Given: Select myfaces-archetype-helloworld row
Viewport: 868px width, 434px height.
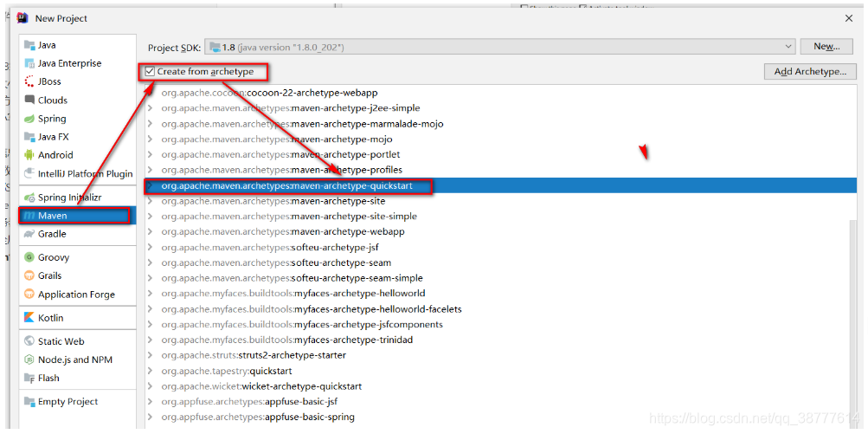Looking at the screenshot, I should tap(496, 293).
